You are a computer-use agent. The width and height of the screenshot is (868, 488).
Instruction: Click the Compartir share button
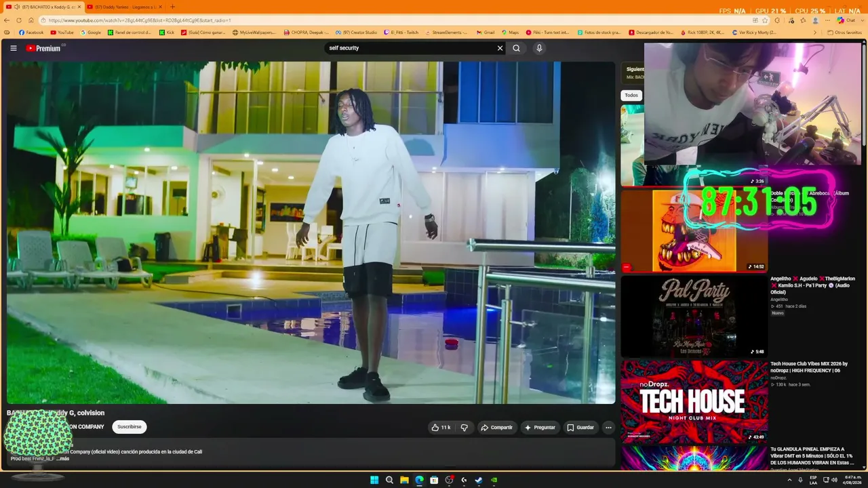[x=497, y=428]
